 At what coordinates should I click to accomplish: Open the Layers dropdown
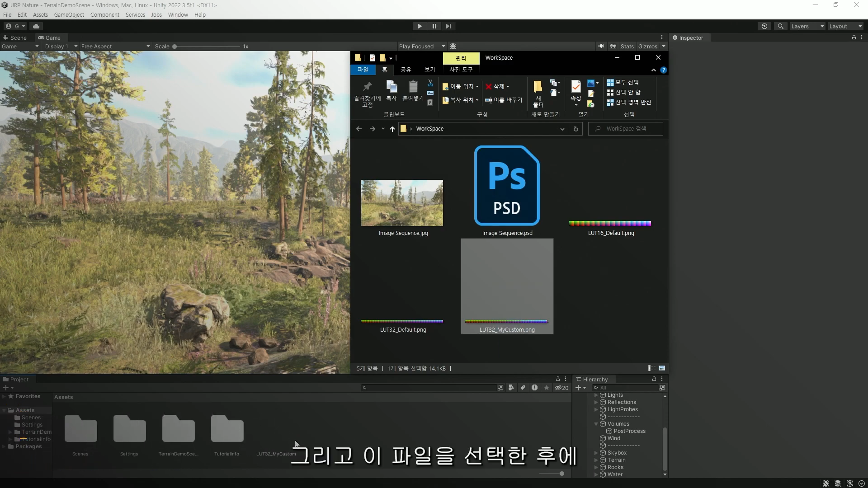click(x=807, y=26)
